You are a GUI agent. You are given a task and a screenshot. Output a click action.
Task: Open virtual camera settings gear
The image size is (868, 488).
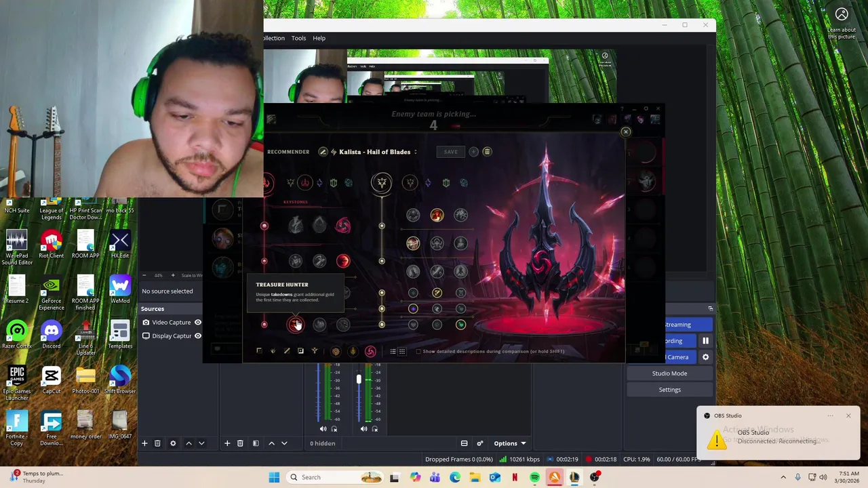(705, 357)
